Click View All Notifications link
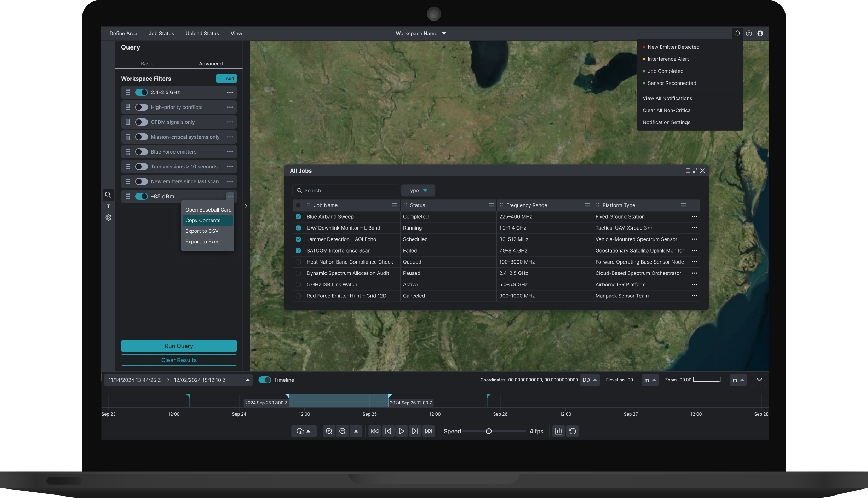The height and width of the screenshot is (498, 868). tap(667, 98)
